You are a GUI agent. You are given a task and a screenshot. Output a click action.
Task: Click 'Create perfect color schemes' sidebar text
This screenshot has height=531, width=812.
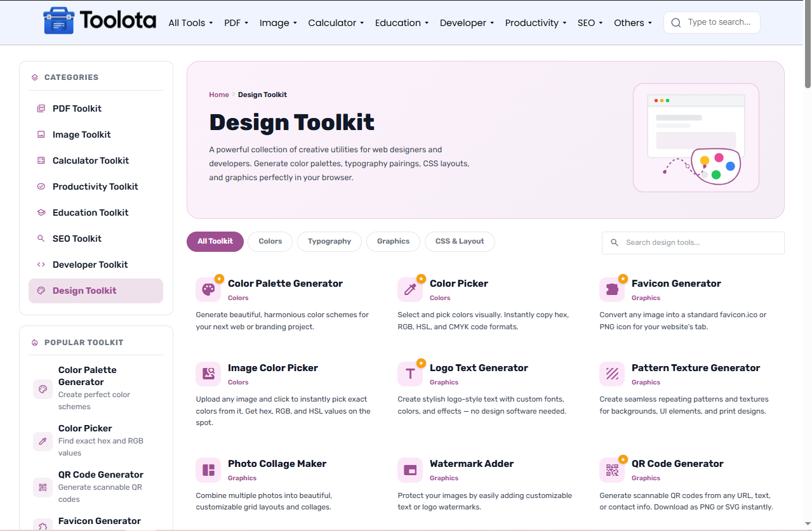pos(94,401)
